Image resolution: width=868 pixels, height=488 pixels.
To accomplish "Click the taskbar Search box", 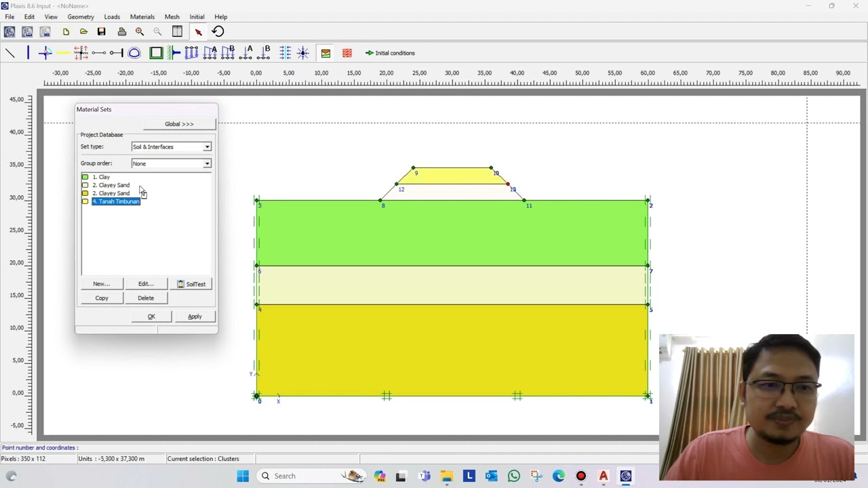I will [x=312, y=476].
